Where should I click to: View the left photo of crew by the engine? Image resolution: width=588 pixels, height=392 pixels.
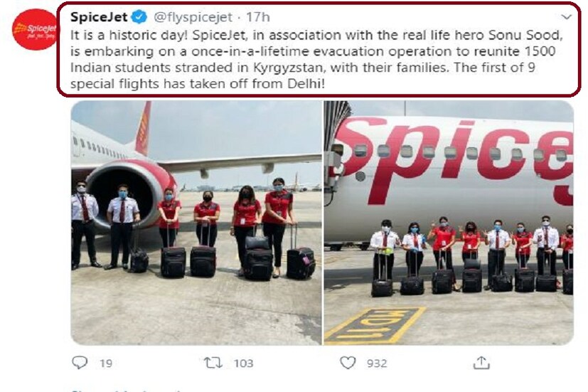coord(196,222)
